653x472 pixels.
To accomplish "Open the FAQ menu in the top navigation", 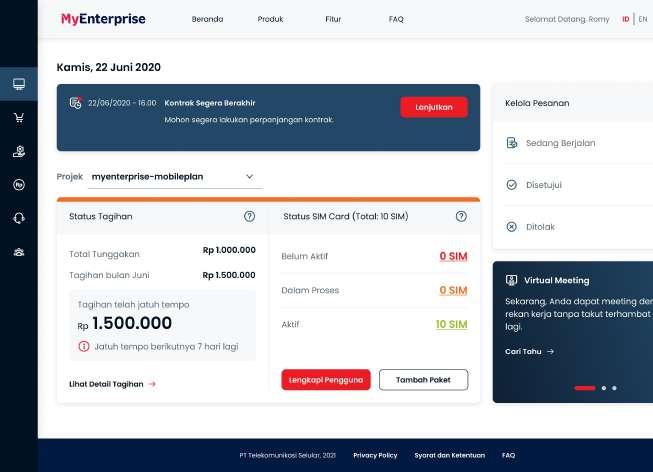I will 396,19.
